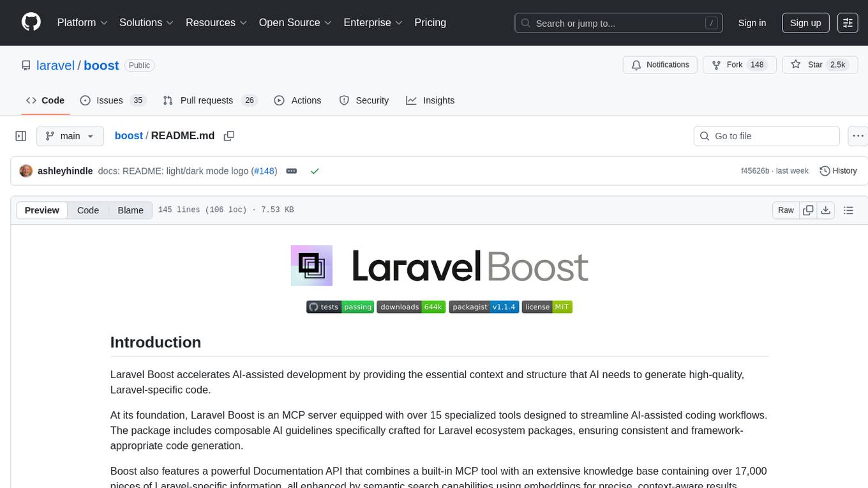
Task: Click the Public visibility label
Action: click(139, 65)
